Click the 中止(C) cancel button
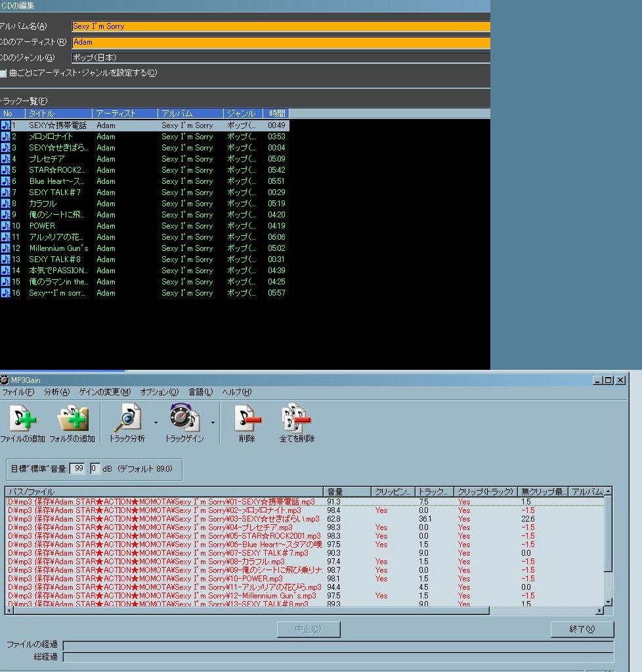This screenshot has height=672, width=642. coord(309,629)
